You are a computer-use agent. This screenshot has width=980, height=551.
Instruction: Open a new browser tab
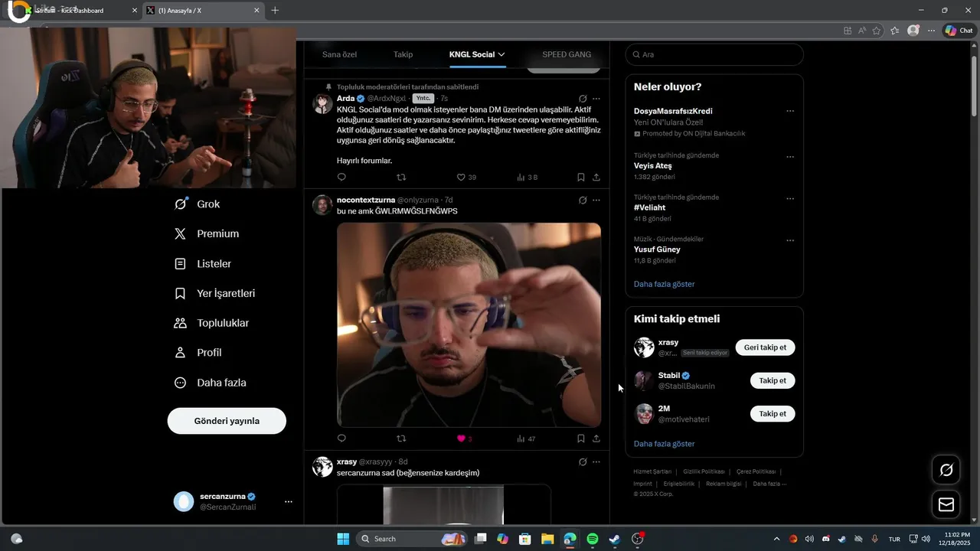(x=275, y=11)
